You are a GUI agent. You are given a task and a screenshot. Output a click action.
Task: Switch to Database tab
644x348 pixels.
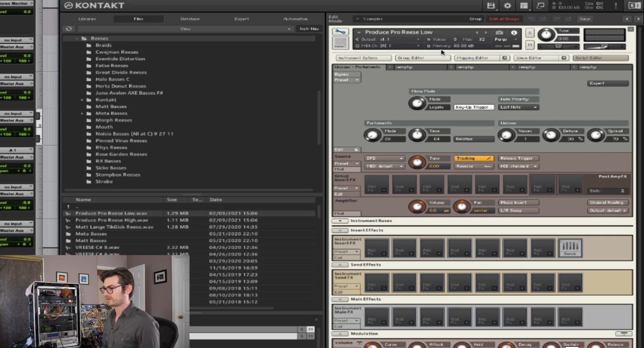pos(190,19)
